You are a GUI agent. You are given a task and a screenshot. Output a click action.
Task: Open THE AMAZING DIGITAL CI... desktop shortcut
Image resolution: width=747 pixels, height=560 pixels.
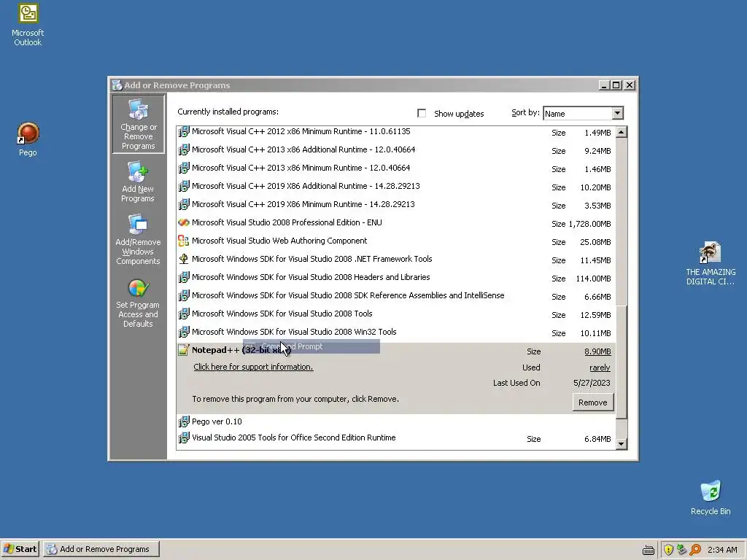(711, 263)
